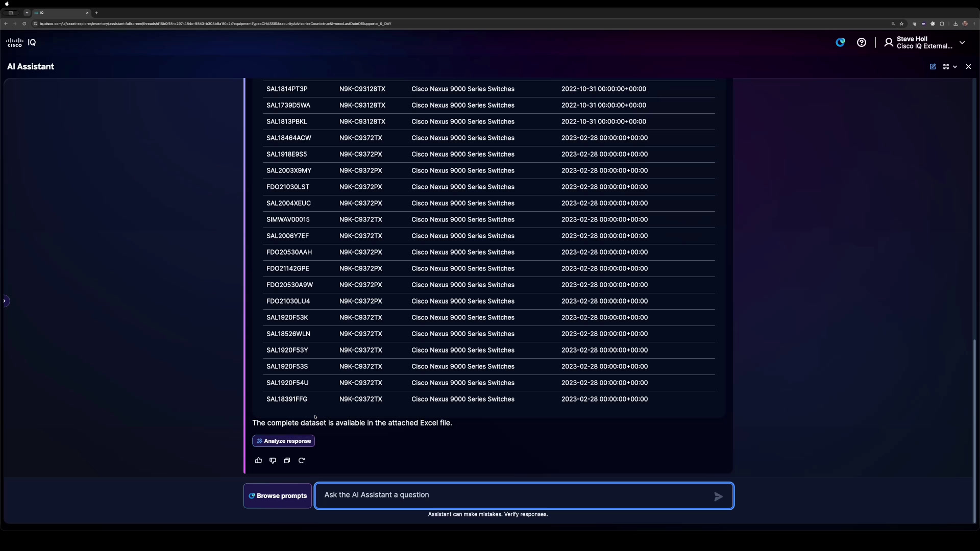Give the response a thumbs down
This screenshot has width=980, height=551.
point(273,460)
